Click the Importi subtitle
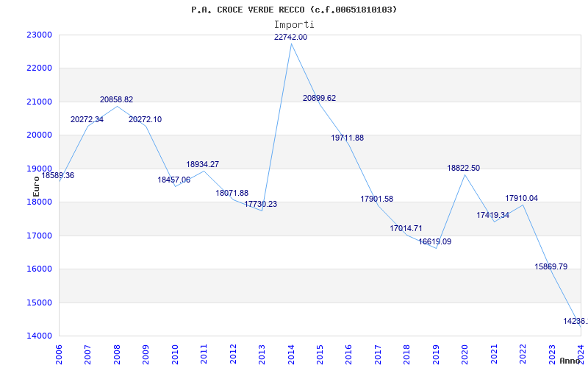Image resolution: width=588 pixels, height=368 pixels. (294, 25)
